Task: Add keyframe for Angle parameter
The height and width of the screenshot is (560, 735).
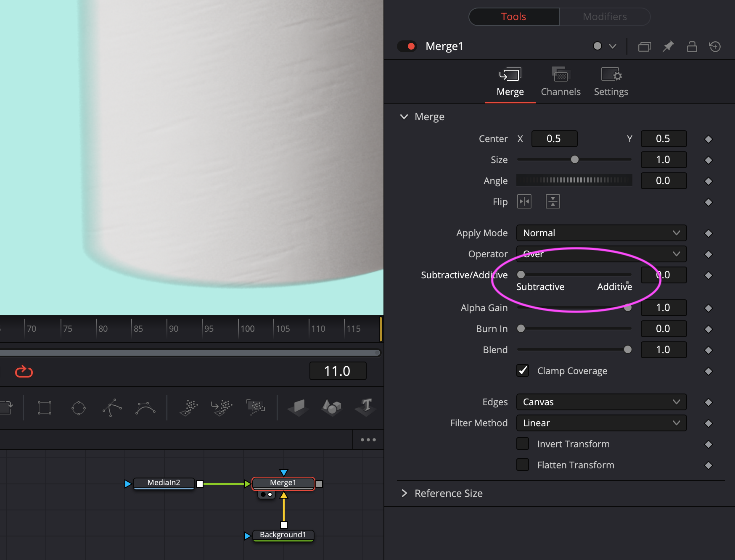Action: coord(709,181)
